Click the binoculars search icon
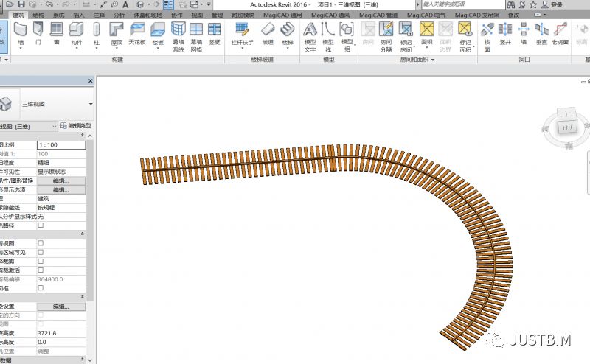Screen dimensions: 590x364 point(510,4)
